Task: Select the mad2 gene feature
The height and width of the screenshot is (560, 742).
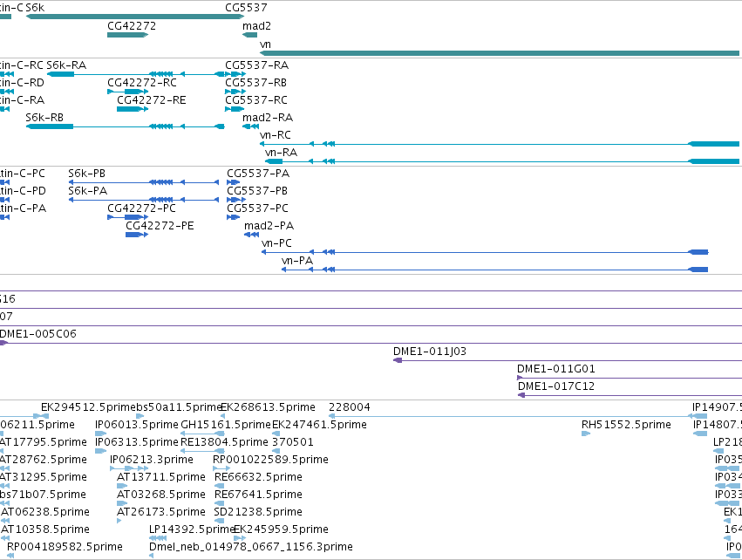Action: pyautogui.click(x=250, y=35)
